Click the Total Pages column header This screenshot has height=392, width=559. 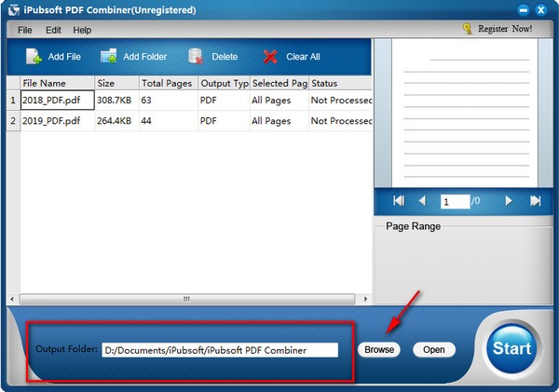pyautogui.click(x=169, y=84)
